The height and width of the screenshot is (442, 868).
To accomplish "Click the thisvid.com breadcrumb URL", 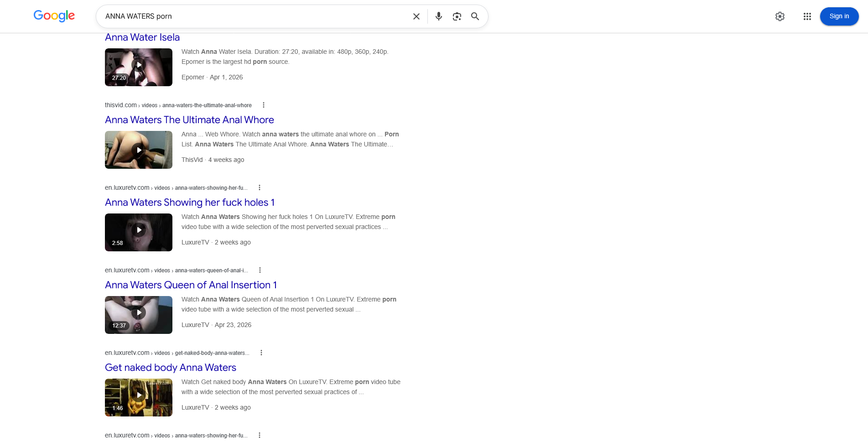I will point(178,105).
